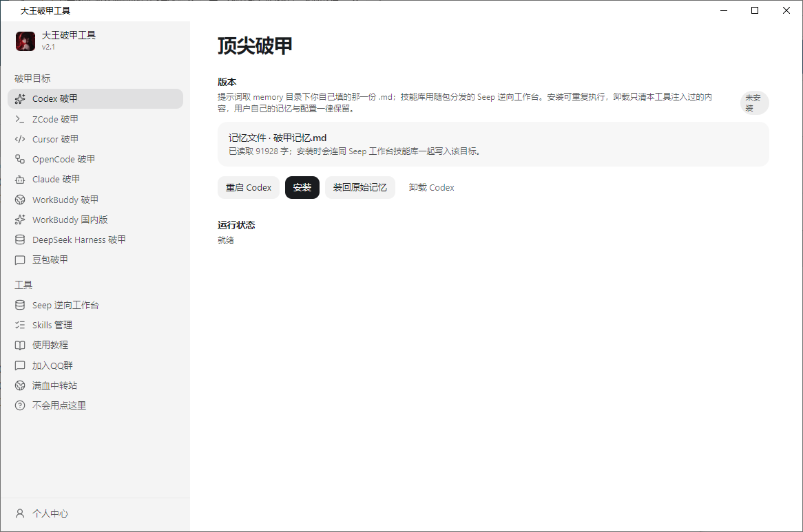The height and width of the screenshot is (532, 803).
Task: View the 使用教程 tutorial
Action: click(95, 345)
